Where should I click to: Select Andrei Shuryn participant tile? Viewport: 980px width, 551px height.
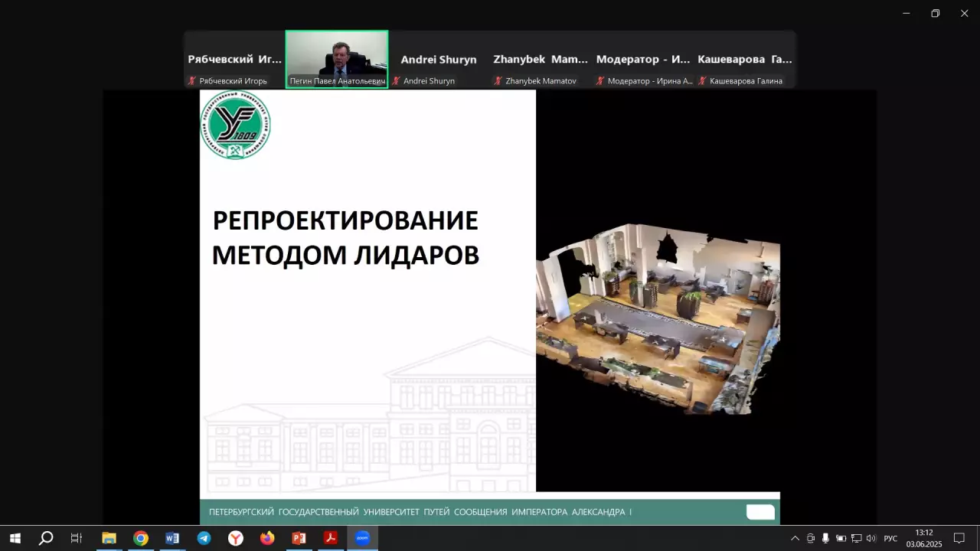(439, 60)
